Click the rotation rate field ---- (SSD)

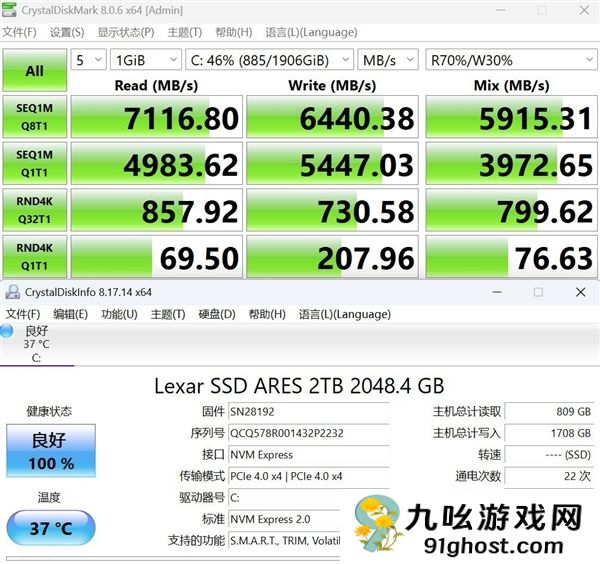coord(549,455)
